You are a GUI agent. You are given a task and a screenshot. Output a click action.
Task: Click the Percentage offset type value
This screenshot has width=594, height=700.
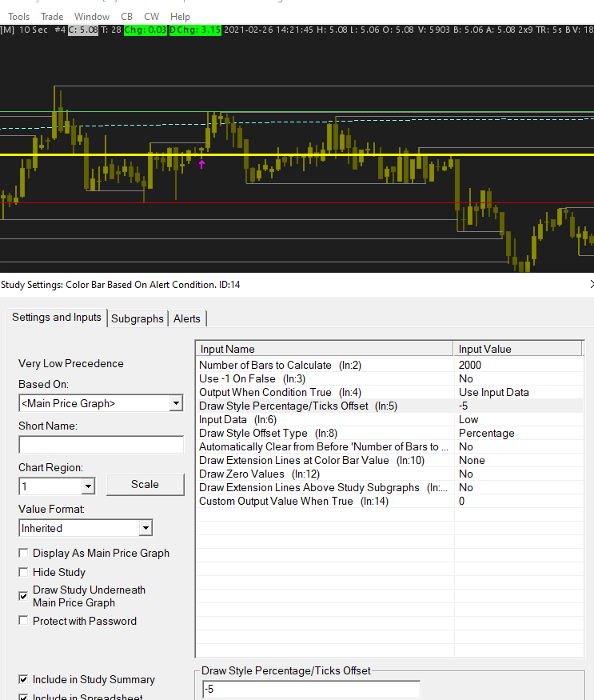point(486,433)
